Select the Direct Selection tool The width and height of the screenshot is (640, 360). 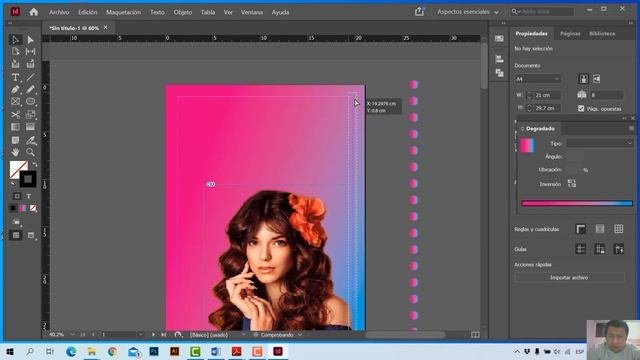point(30,40)
